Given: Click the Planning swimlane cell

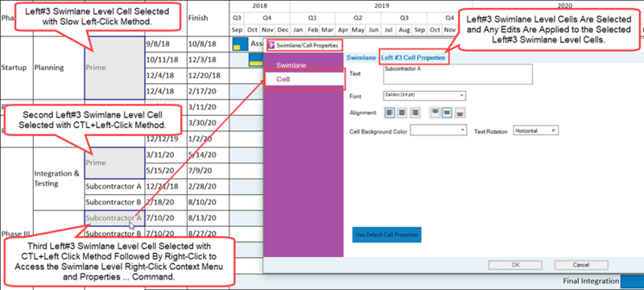Looking at the screenshot, I should [59, 68].
